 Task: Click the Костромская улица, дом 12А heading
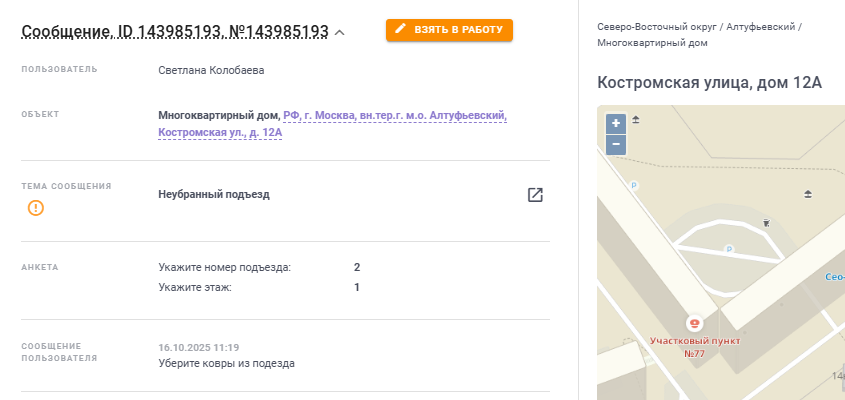(708, 82)
